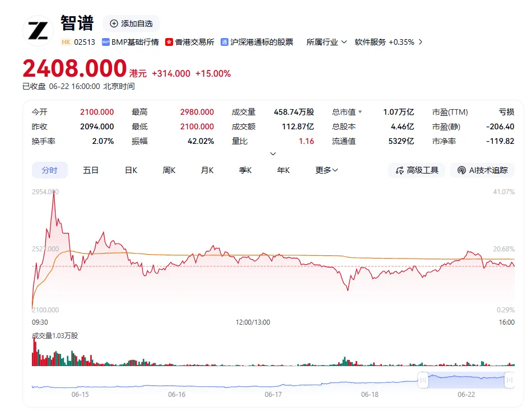Click 换手率 value 2.07%
Viewport: 532px width, 412px height.
103,141
